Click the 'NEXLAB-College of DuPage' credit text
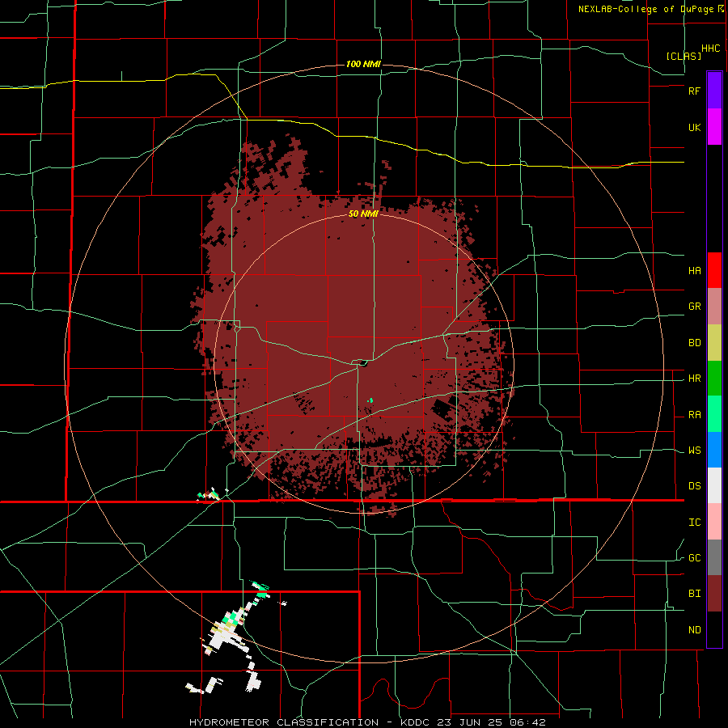The height and width of the screenshot is (728, 728). coord(645,9)
